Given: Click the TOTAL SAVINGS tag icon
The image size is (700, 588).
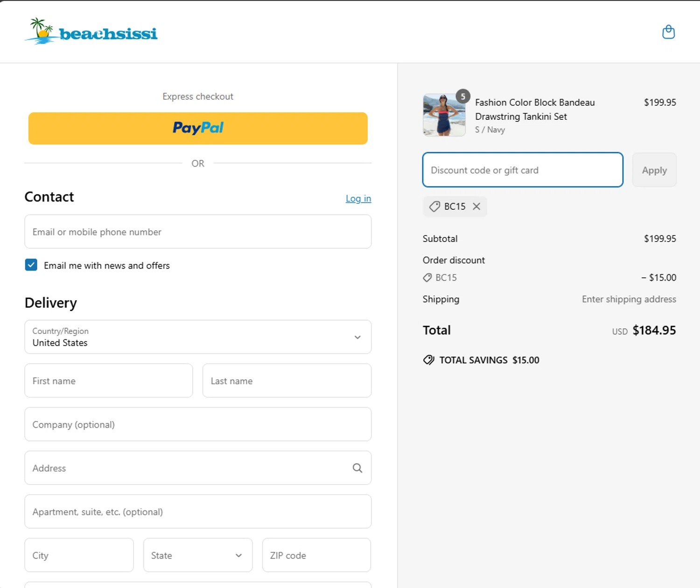Looking at the screenshot, I should (428, 360).
